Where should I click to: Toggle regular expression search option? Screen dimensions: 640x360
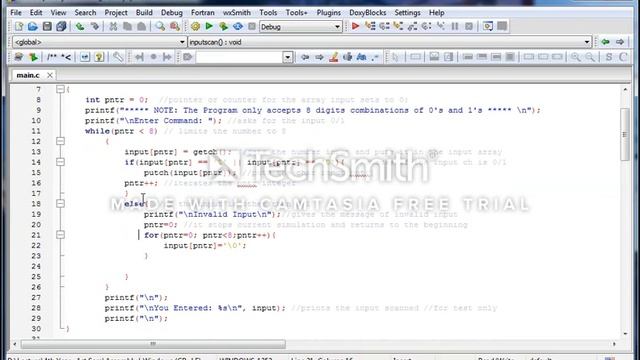375,57
